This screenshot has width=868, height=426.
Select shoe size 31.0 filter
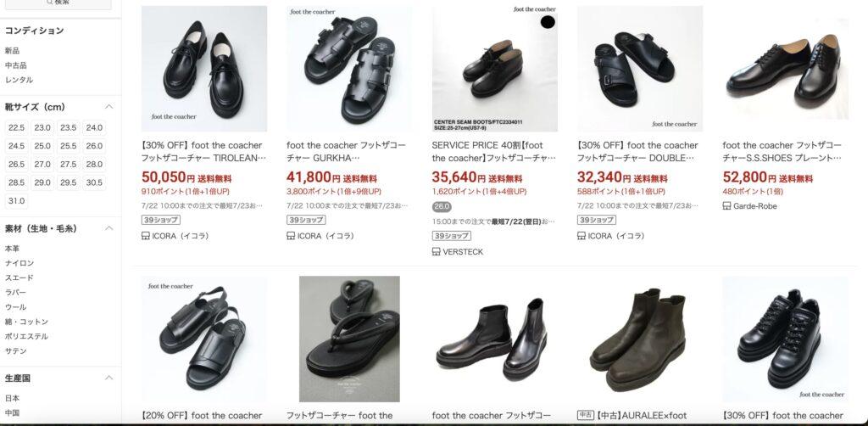pos(16,201)
